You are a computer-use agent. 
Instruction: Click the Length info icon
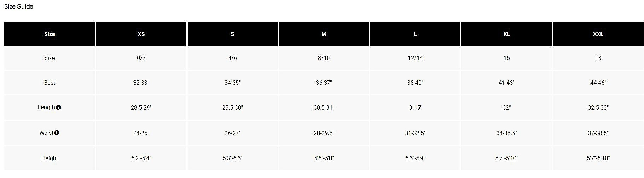(58, 107)
